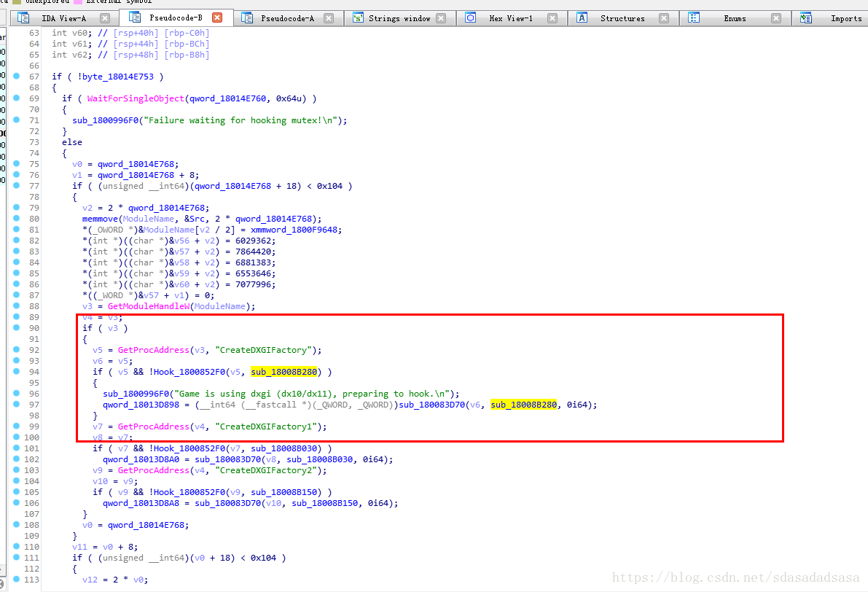Toggle breakpoint dot on line 69
This screenshot has width=868, height=592.
(x=17, y=98)
